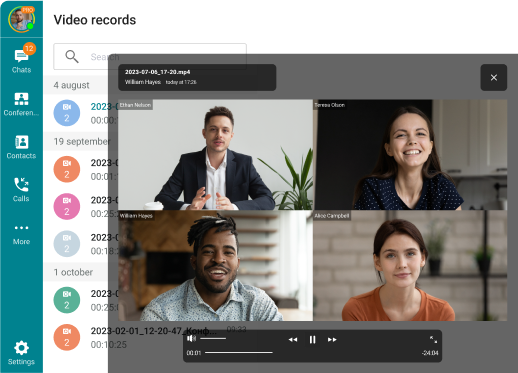Click the file name 2023-07-05_17-20.mp4
Viewport: 518px width, 373px height.
(x=157, y=72)
